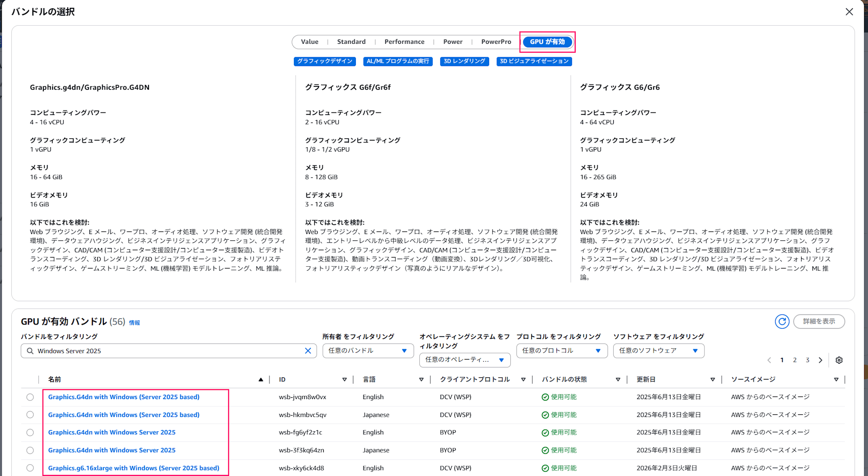Select the wsb-fg6yf2z1c bundle radio button
Viewport: 868px width, 476px height.
click(x=30, y=433)
